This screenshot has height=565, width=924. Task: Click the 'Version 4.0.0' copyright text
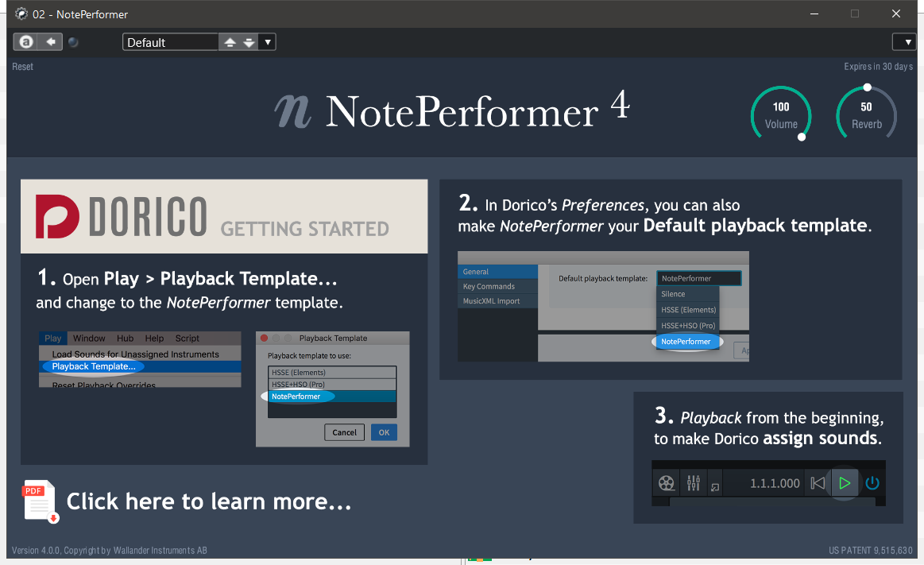[x=110, y=550]
